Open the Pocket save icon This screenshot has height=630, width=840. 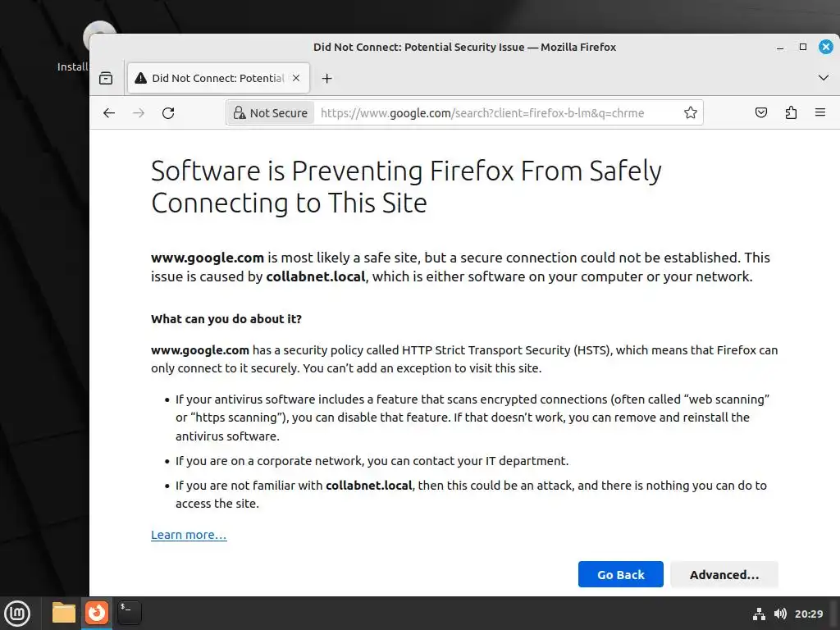click(761, 113)
